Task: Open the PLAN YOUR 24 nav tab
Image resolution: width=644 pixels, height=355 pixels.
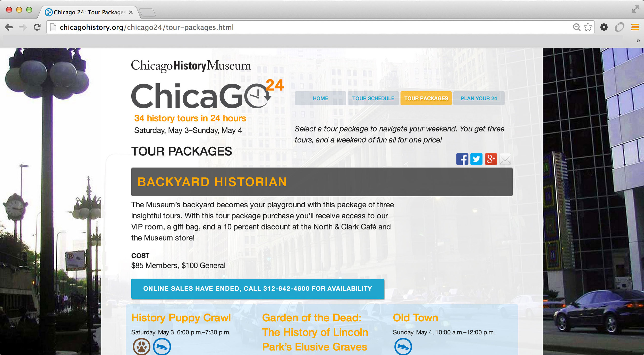Action: (x=479, y=98)
